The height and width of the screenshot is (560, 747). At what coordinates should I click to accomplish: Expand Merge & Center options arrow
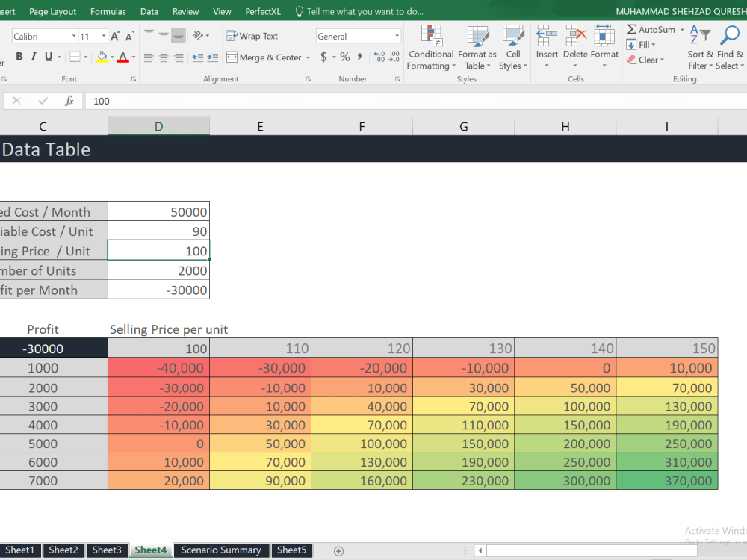pyautogui.click(x=308, y=57)
